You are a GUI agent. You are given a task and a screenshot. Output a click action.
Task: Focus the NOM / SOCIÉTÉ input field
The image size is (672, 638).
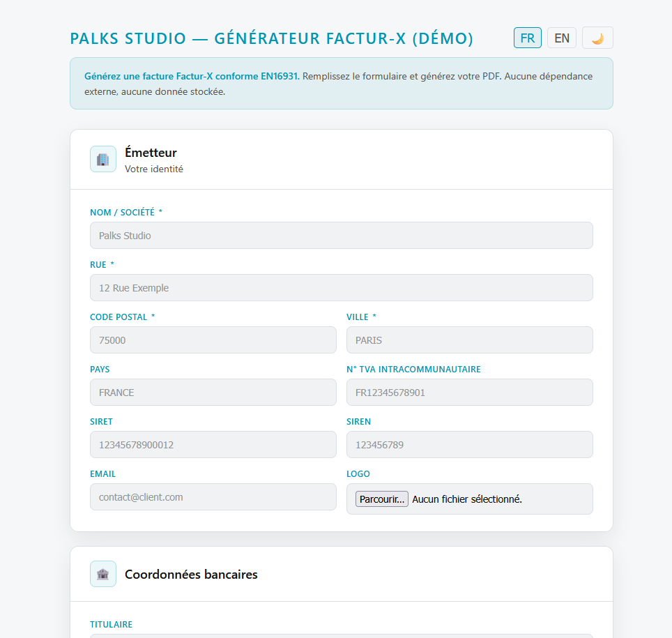[341, 235]
